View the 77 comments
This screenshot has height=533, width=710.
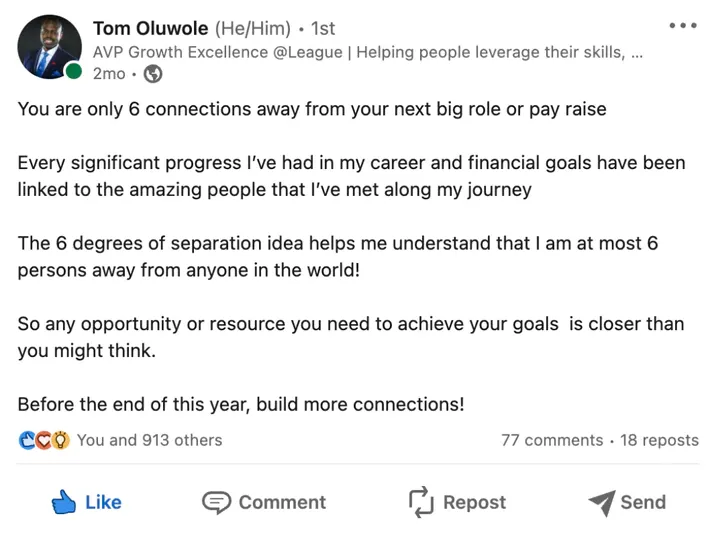click(552, 440)
